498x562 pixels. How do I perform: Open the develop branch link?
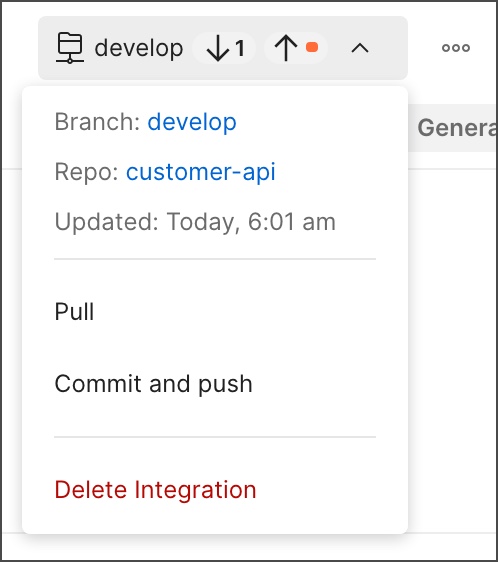[192, 122]
